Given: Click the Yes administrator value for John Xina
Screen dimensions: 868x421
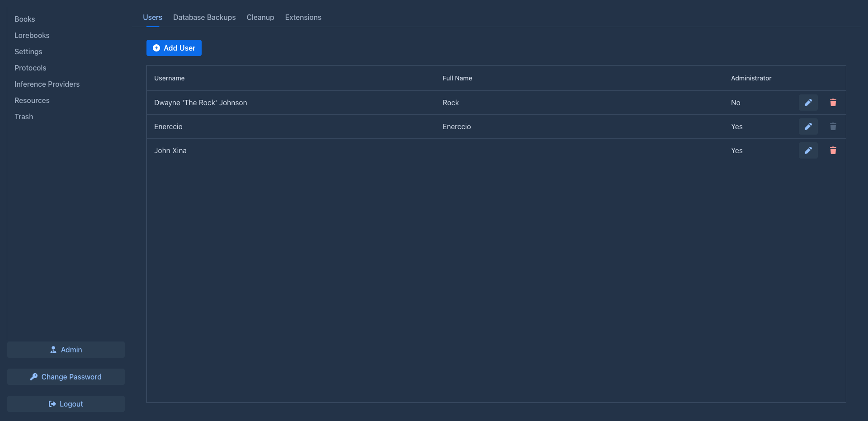Looking at the screenshot, I should (736, 150).
